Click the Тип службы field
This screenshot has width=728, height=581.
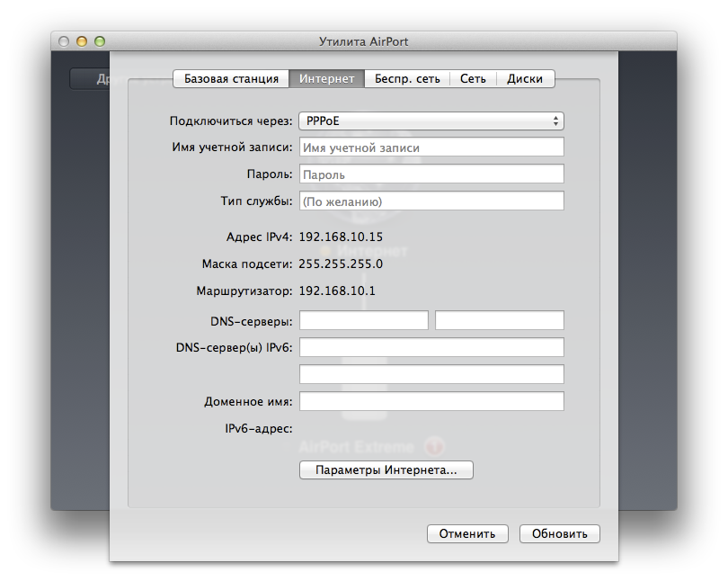coord(431,201)
